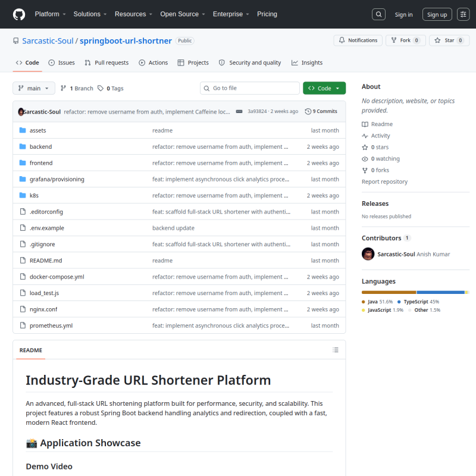Click the branch icon next to 1 Branch
The width and height of the screenshot is (476, 476).
(x=63, y=88)
